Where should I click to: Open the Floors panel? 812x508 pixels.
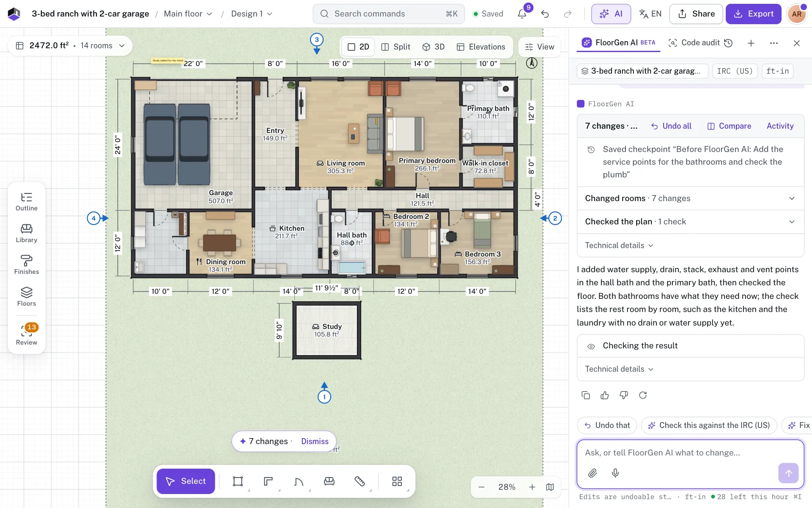27,297
